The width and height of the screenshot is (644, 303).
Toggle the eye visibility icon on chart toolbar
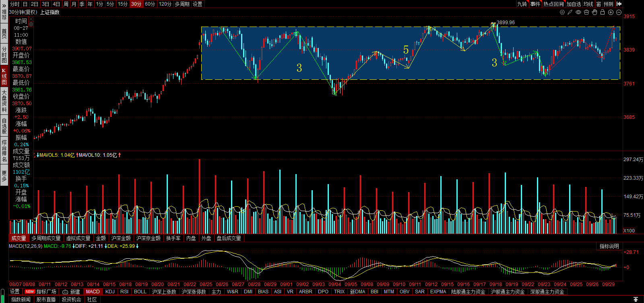click(x=578, y=12)
